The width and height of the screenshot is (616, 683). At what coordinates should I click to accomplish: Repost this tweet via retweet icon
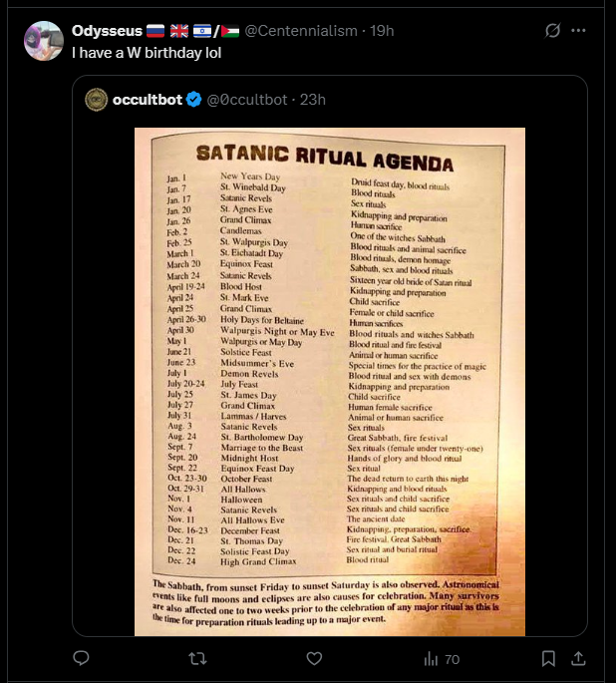tap(197, 659)
